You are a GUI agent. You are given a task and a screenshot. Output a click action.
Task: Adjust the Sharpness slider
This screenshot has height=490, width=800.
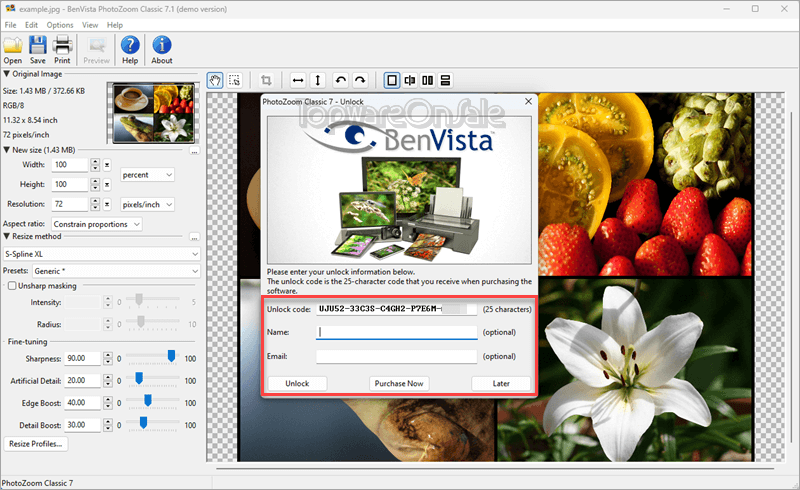(x=171, y=356)
